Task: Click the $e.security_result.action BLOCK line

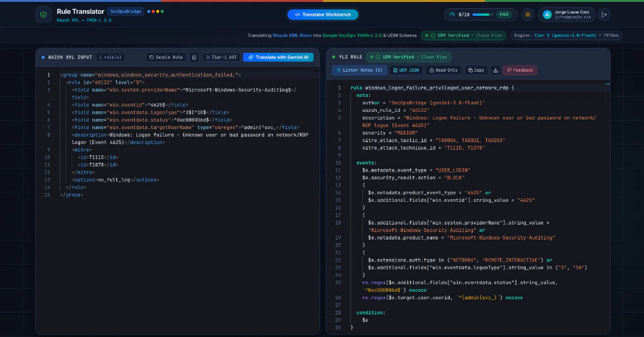Action: [x=413, y=178]
